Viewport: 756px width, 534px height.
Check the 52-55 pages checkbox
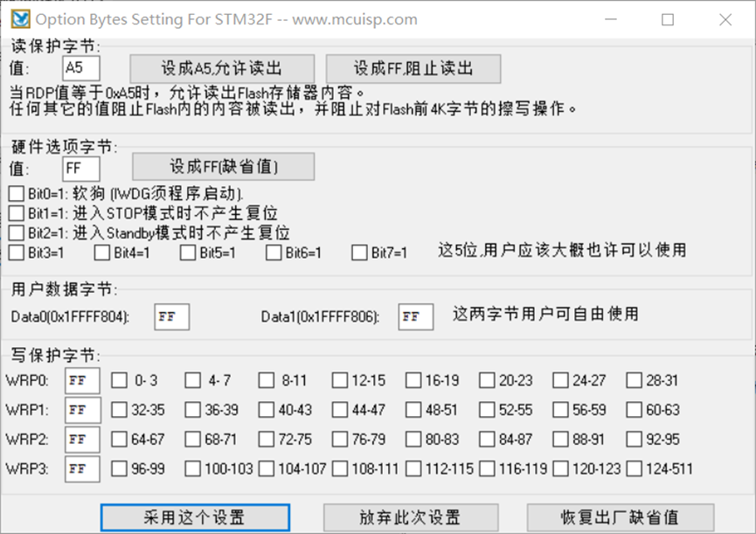[487, 410]
